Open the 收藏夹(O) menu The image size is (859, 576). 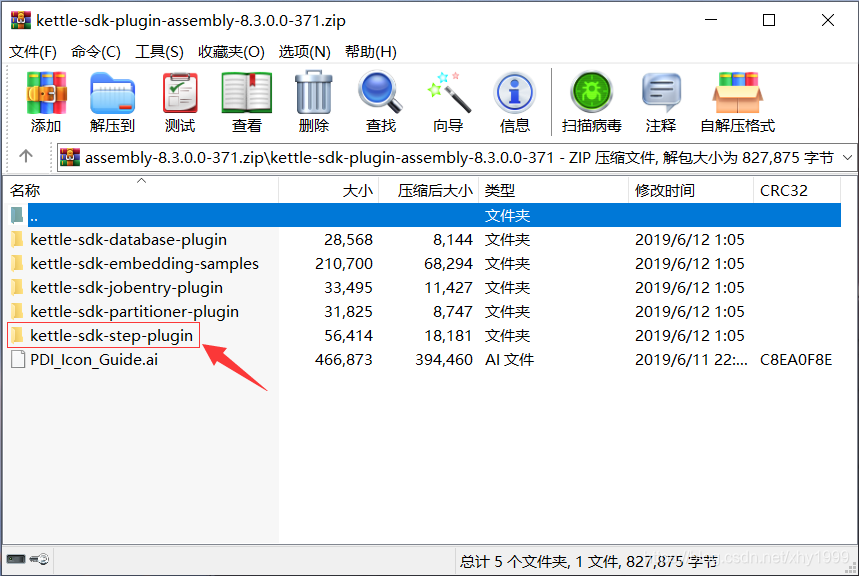point(231,52)
